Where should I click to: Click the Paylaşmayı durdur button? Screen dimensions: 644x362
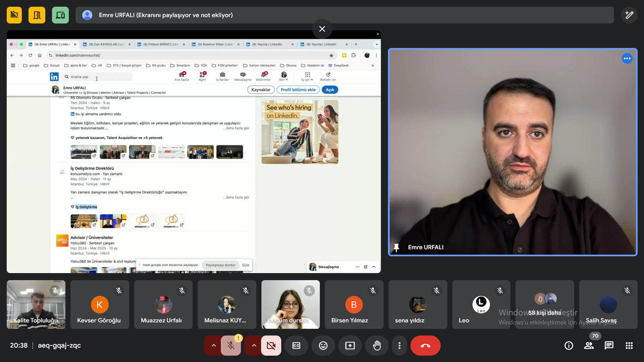click(220, 265)
